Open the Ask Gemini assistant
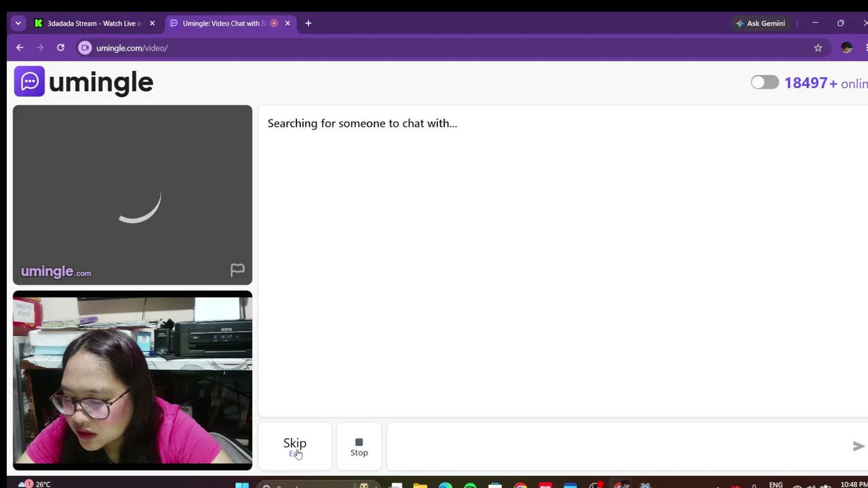 coord(760,23)
